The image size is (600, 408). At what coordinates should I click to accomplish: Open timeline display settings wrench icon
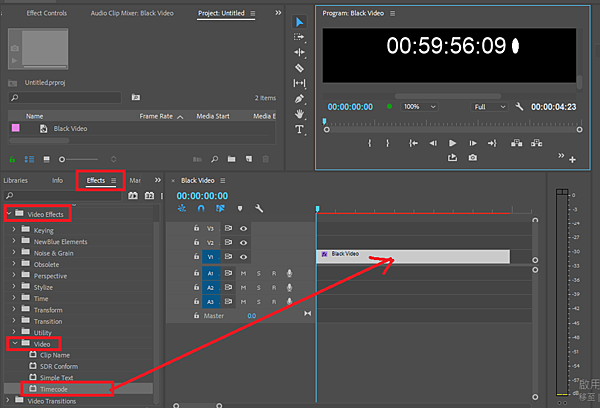click(x=259, y=209)
